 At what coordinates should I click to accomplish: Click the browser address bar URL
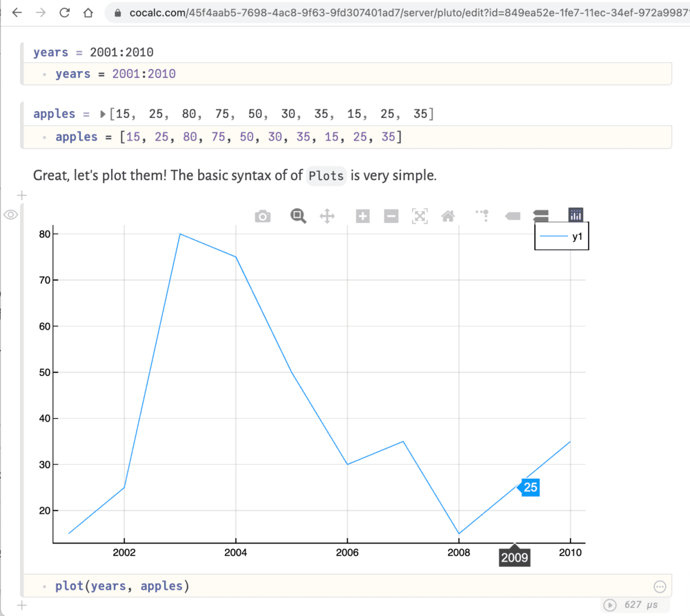(400, 12)
